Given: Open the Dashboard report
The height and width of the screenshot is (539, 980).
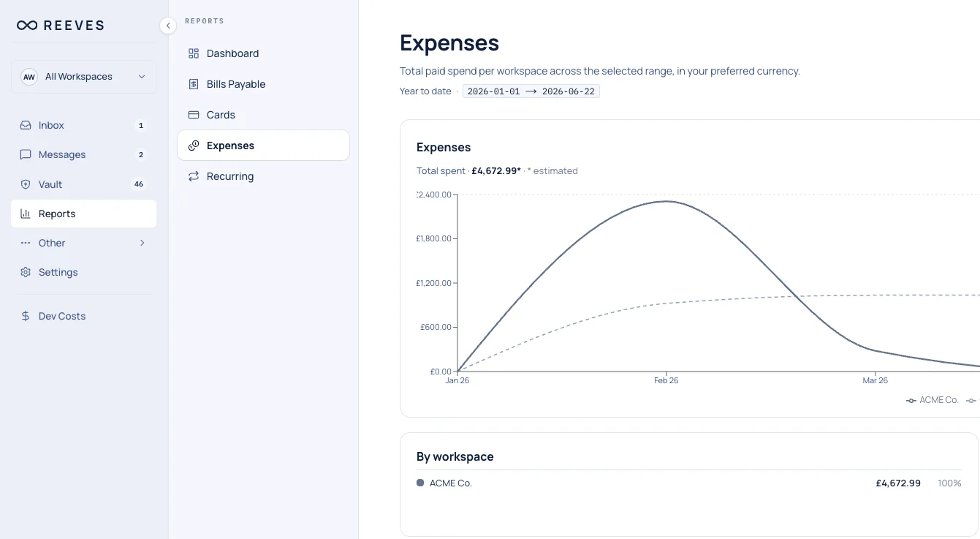Looking at the screenshot, I should [x=263, y=53].
